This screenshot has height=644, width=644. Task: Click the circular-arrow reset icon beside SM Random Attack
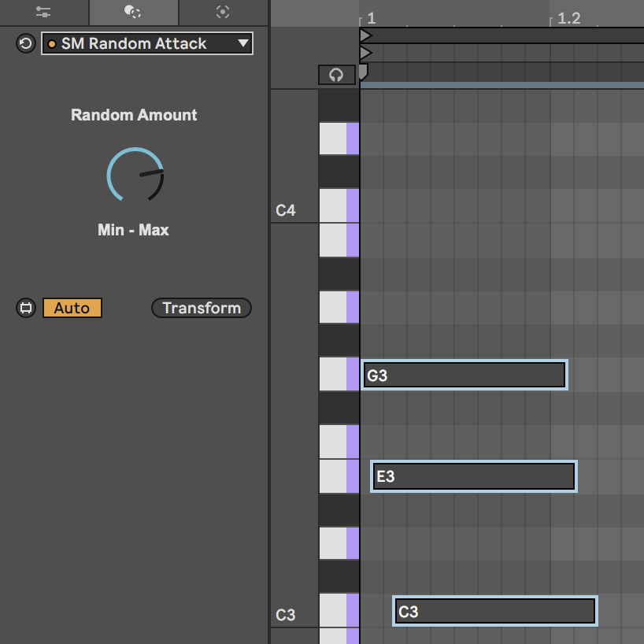(26, 43)
